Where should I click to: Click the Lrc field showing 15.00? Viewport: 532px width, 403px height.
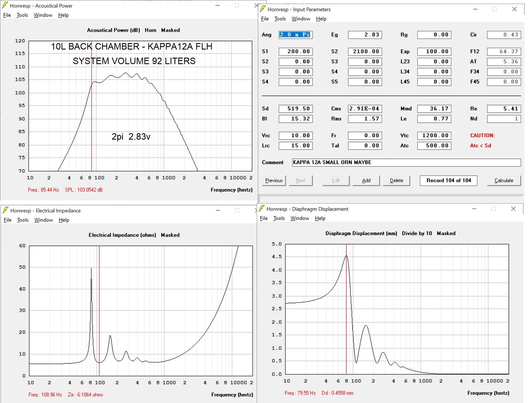pos(296,146)
